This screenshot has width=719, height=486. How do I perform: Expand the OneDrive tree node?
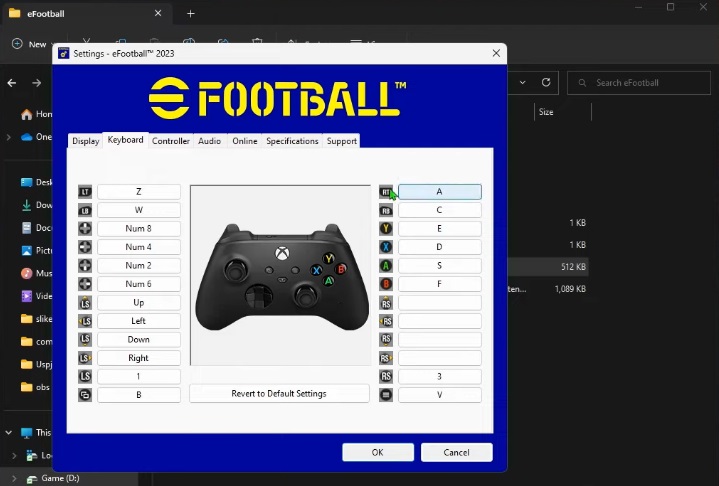pos(8,137)
